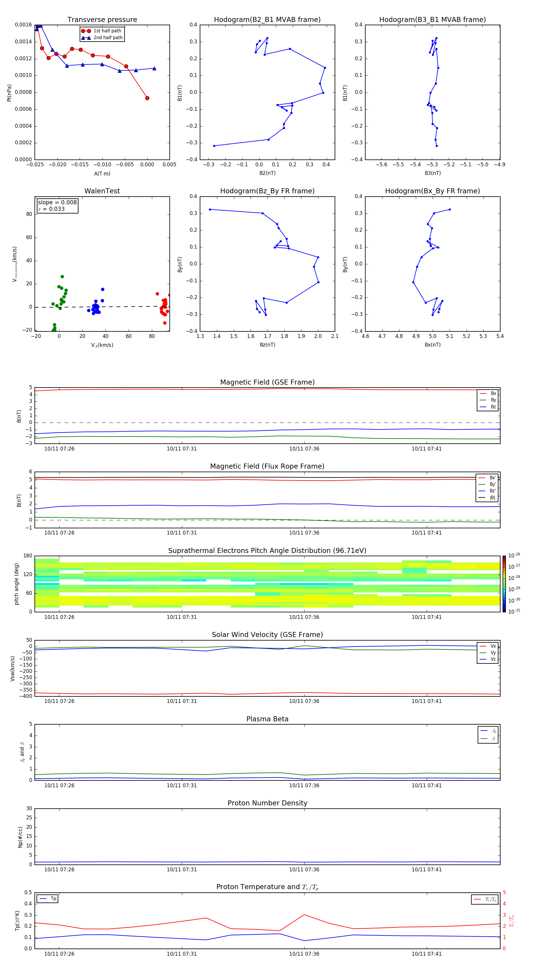Image resolution: width=535 pixels, height=980 pixels.
Task: Select the '2nd half path' legend entry
Action: (102, 38)
